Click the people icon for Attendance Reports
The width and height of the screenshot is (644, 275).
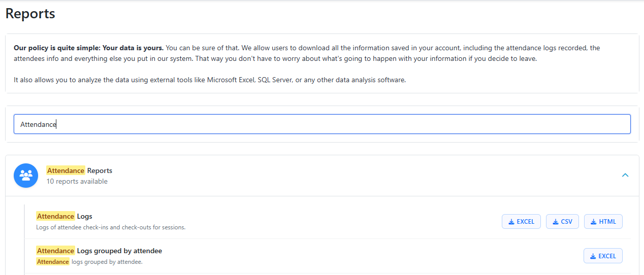pyautogui.click(x=26, y=176)
